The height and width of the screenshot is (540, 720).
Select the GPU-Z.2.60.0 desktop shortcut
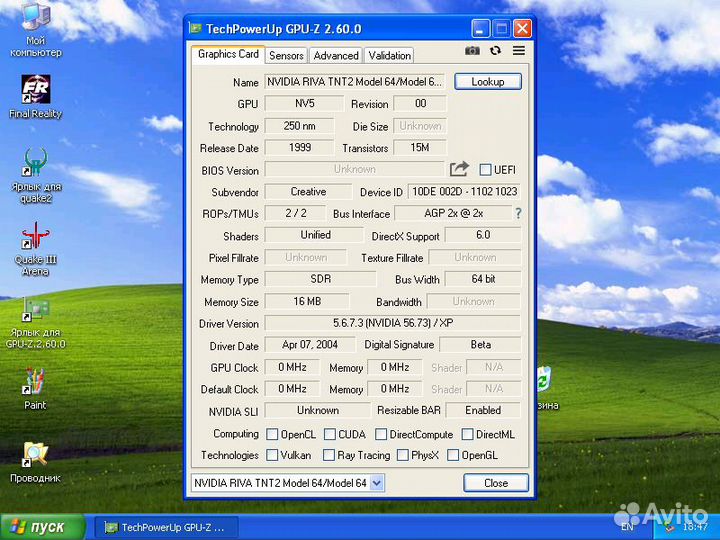coord(35,322)
